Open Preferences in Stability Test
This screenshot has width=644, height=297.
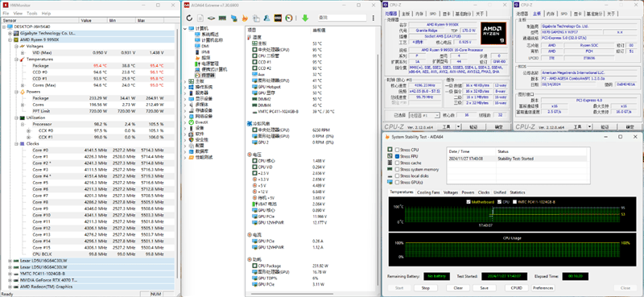click(543, 288)
